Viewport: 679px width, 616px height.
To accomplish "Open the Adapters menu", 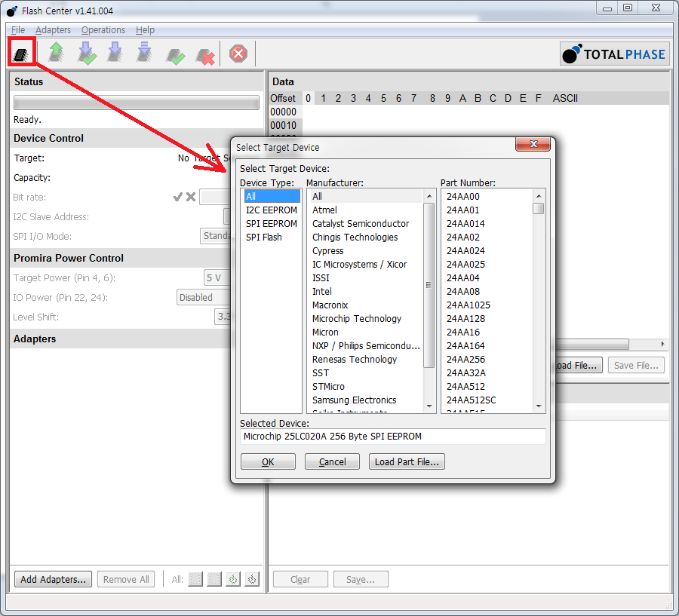I will [53, 30].
